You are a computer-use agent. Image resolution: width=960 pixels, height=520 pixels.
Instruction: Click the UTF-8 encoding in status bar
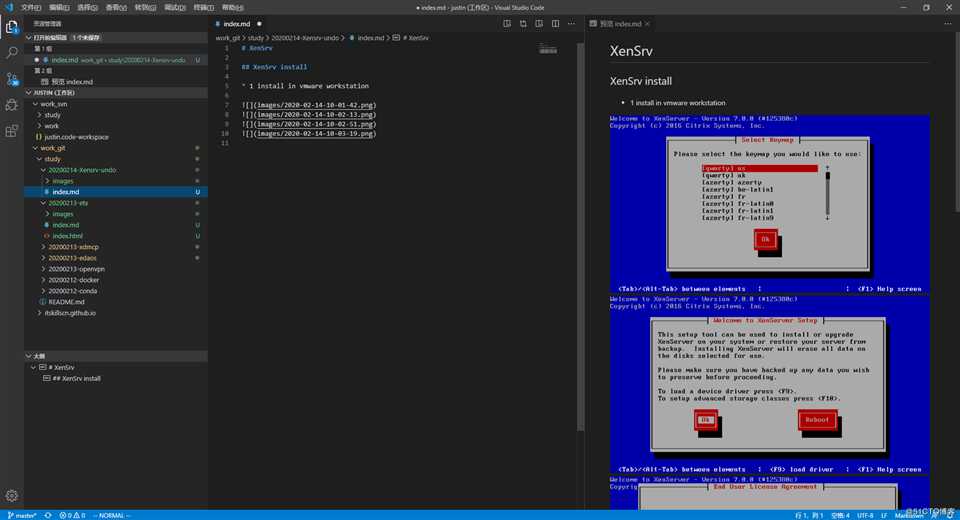865,515
